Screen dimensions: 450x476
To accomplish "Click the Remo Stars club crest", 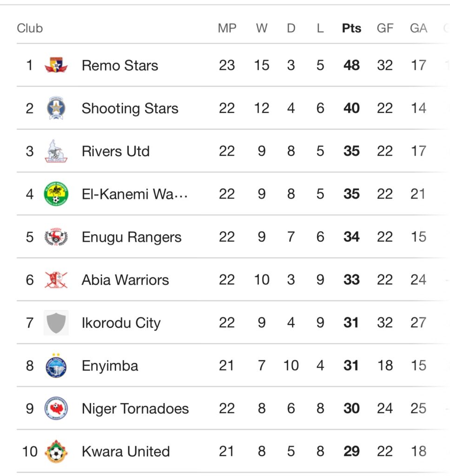I will point(56,65).
